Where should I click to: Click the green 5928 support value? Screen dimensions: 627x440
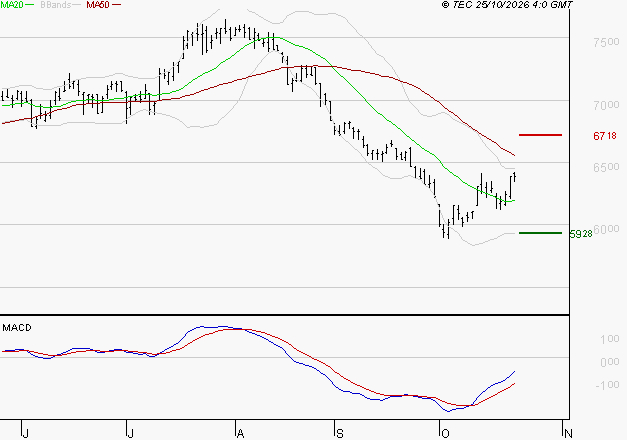pyautogui.click(x=581, y=234)
